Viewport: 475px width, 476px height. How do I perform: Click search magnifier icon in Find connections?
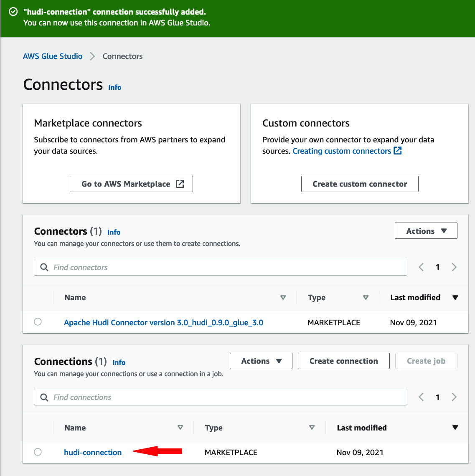point(44,397)
